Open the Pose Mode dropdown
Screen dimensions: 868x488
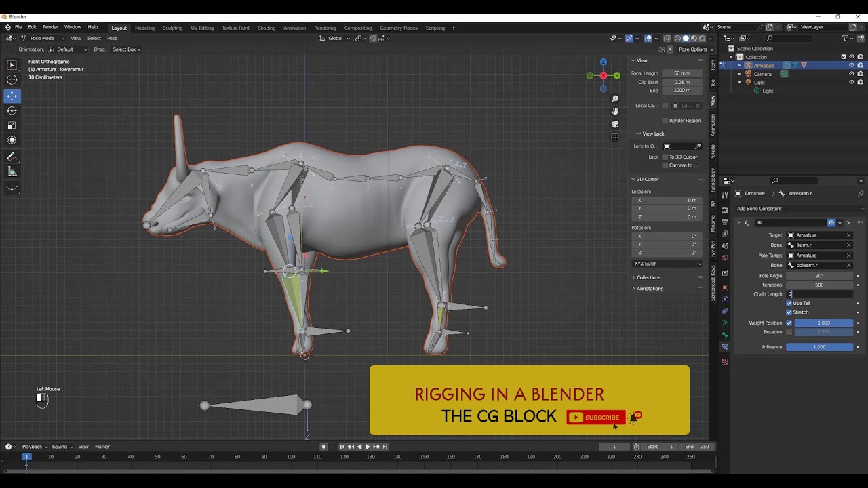(43, 38)
